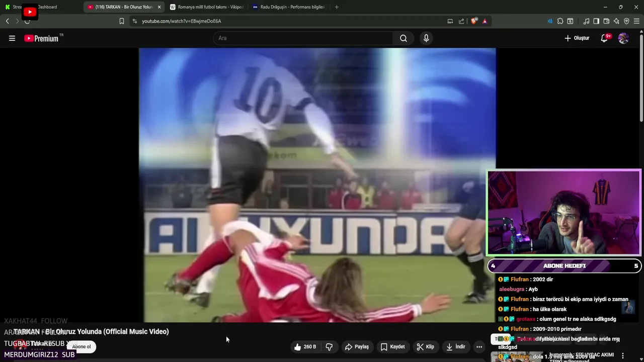Screen dimensions: 644x362
Task: Open the tab search toolbar icon
Action: (570, 21)
